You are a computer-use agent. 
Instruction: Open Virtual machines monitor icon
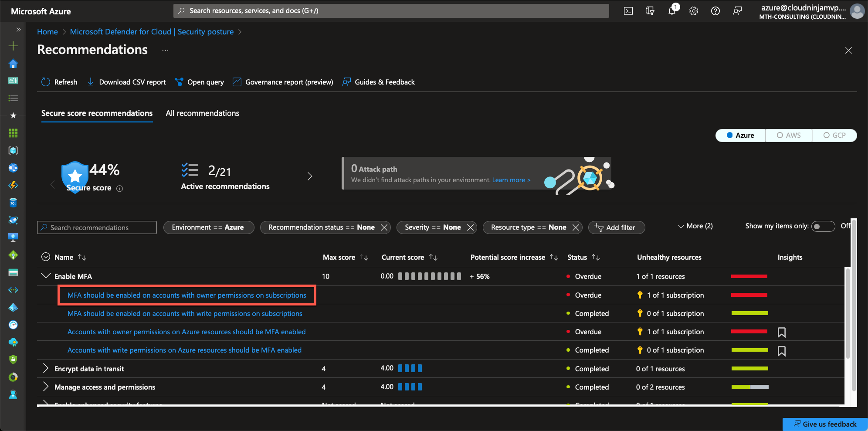13,238
